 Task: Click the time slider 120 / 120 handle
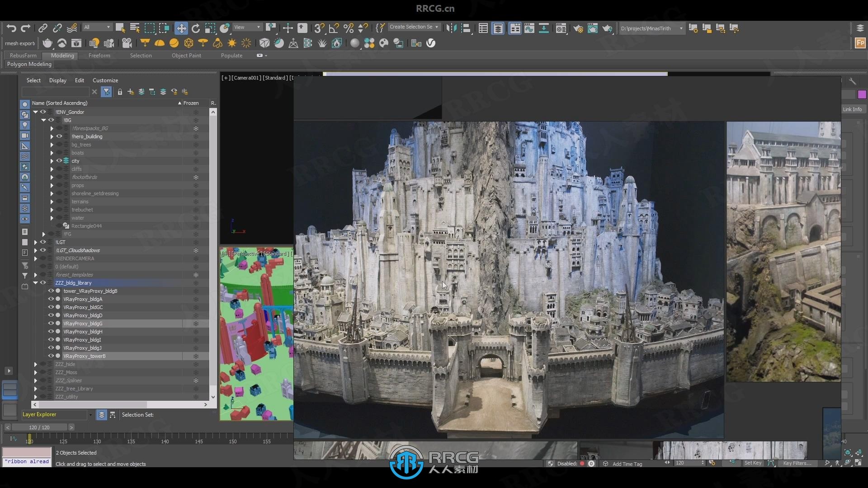39,427
